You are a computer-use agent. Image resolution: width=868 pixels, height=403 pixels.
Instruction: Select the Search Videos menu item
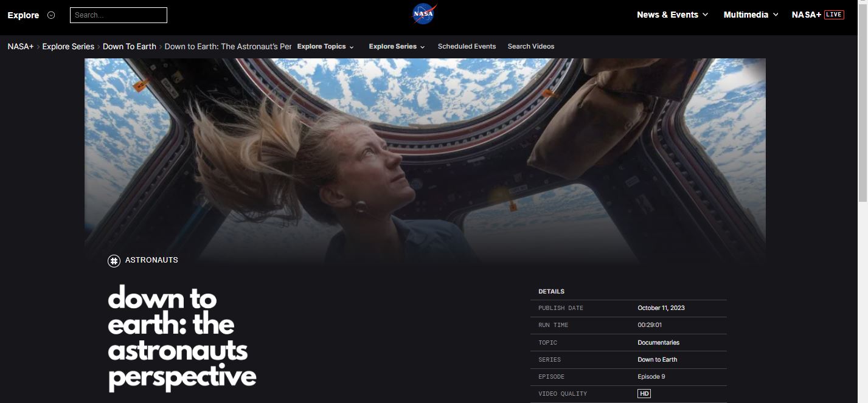click(531, 46)
